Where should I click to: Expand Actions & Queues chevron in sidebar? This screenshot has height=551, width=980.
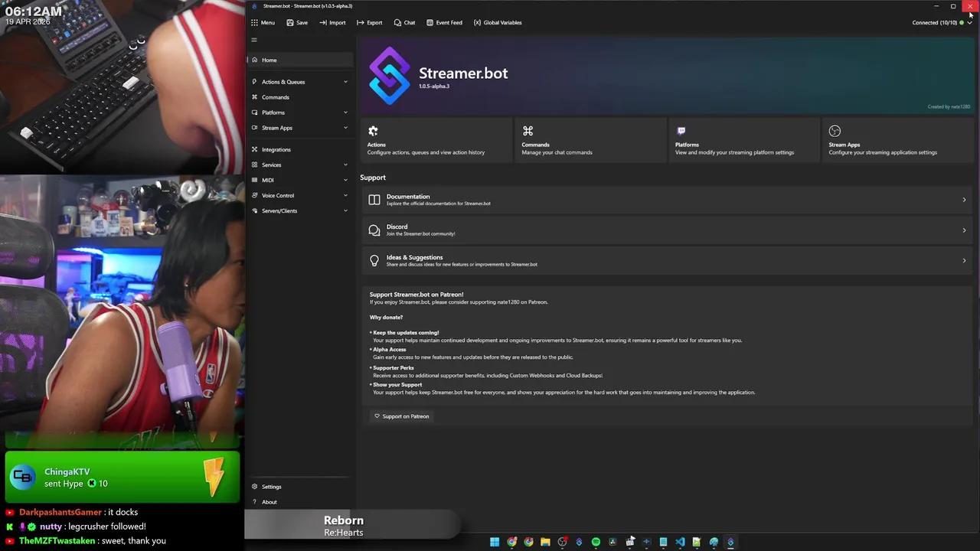[x=345, y=82]
